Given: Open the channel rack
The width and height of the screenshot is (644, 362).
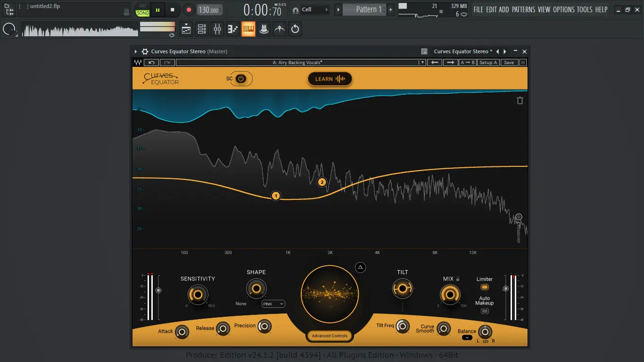Looking at the screenshot, I should tap(202, 29).
